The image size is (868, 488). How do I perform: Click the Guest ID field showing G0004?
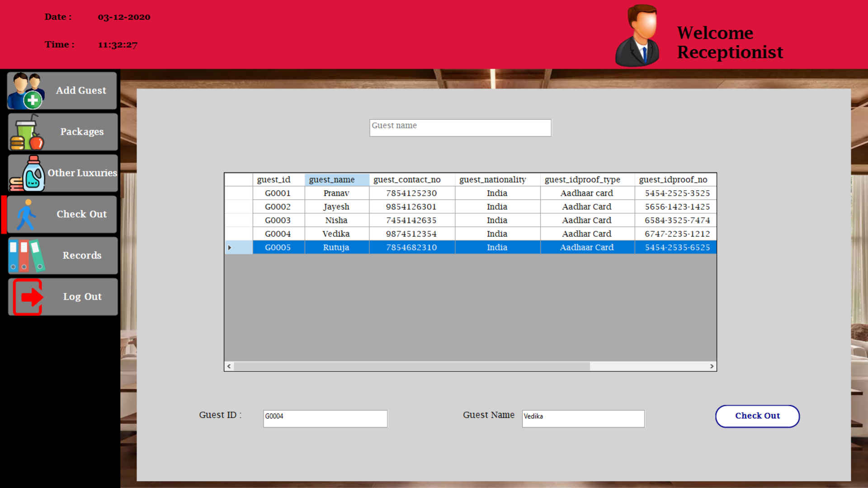coord(325,418)
